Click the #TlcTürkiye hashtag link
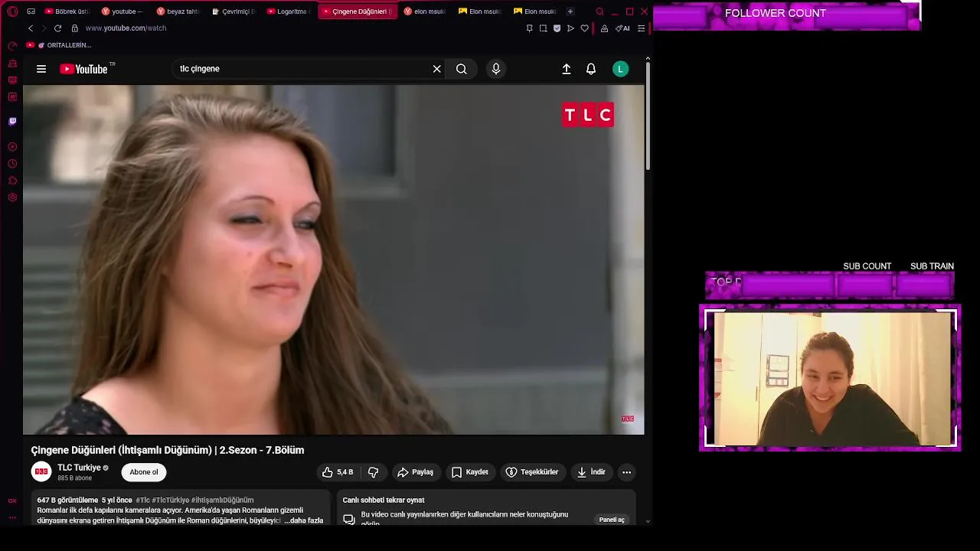The image size is (980, 551). [170, 500]
